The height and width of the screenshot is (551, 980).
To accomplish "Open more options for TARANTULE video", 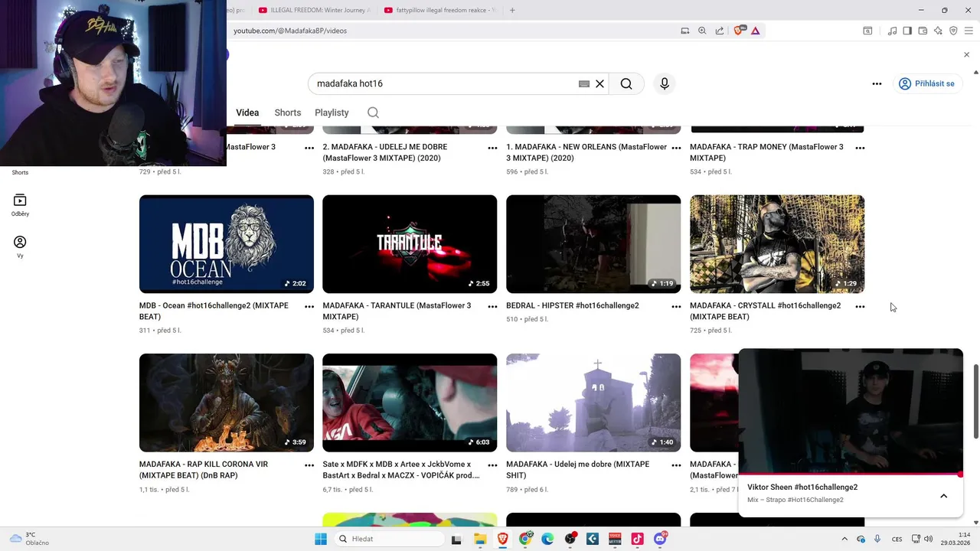I will (x=492, y=307).
